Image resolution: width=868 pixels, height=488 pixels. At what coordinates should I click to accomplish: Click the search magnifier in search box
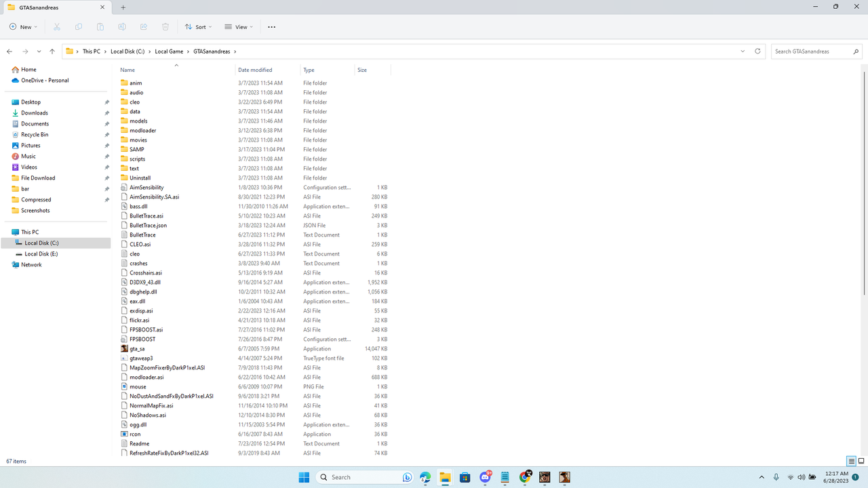coord(856,52)
